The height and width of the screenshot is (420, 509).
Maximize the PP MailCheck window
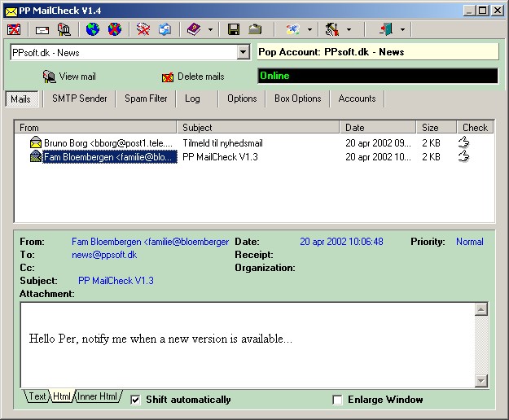[483, 11]
